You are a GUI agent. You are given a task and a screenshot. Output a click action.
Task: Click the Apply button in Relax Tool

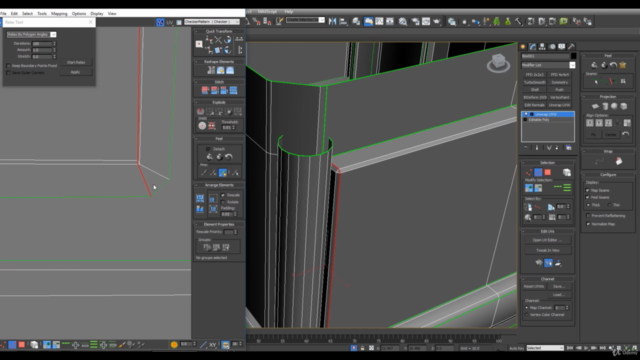click(x=76, y=72)
